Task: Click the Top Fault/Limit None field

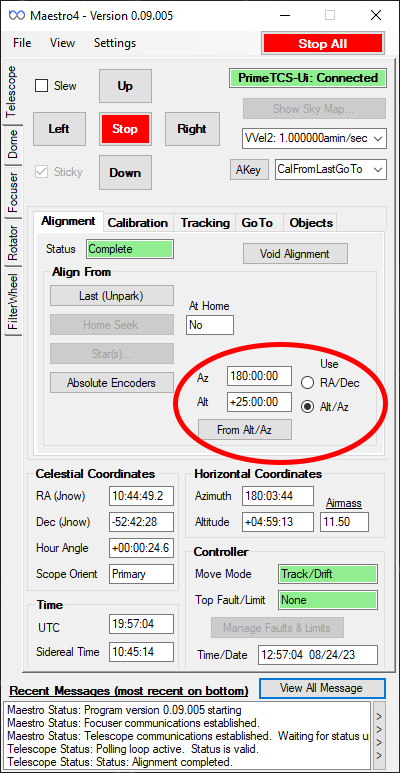Action: tap(328, 600)
